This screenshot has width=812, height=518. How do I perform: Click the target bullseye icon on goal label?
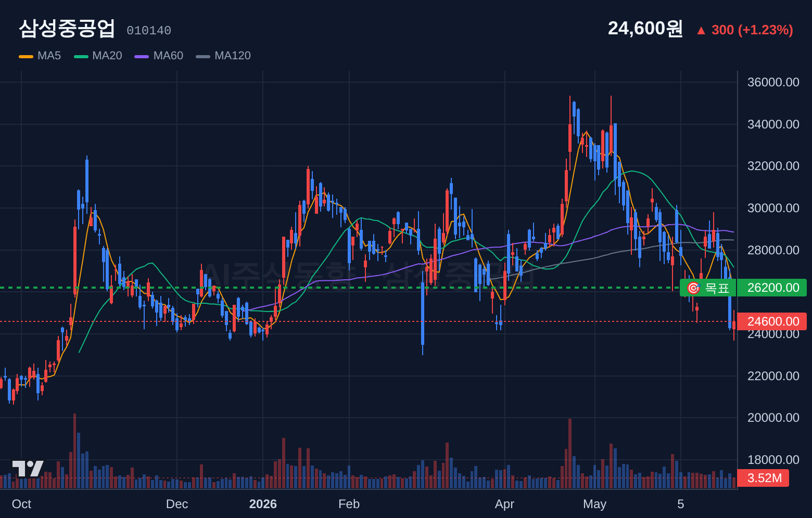tap(693, 288)
